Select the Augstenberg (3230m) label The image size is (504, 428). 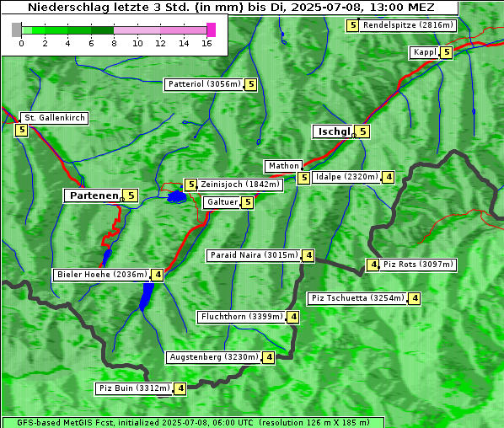click(x=214, y=357)
